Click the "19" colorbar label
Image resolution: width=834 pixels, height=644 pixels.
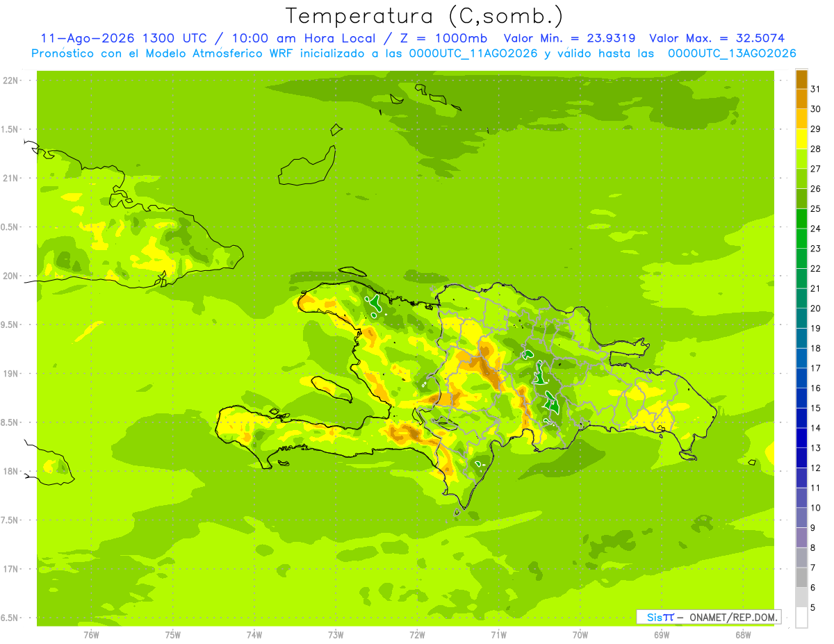point(816,328)
